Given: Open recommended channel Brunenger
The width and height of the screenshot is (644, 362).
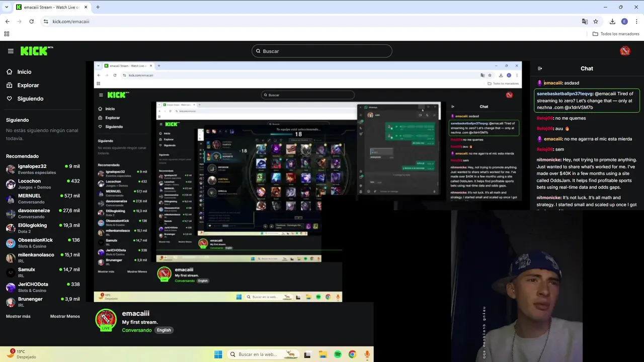Looking at the screenshot, I should (x=43, y=302).
